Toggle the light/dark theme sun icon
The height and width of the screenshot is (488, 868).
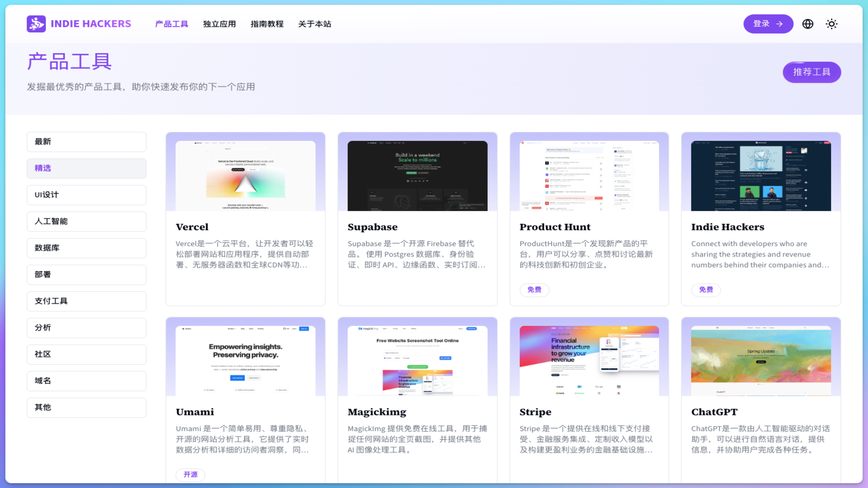tap(832, 24)
